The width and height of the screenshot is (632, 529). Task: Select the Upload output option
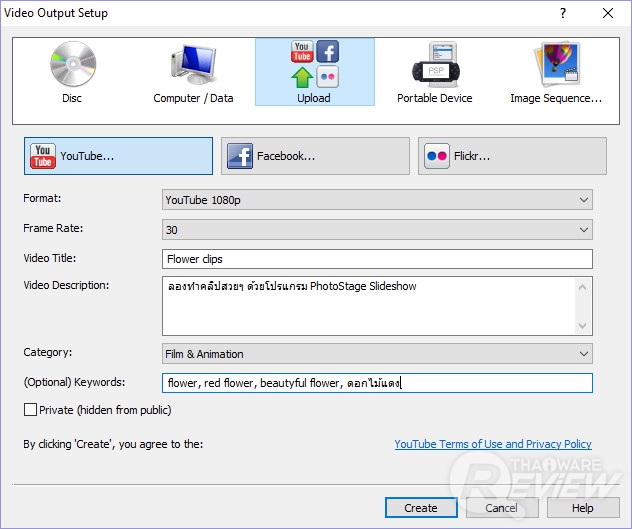pyautogui.click(x=314, y=72)
